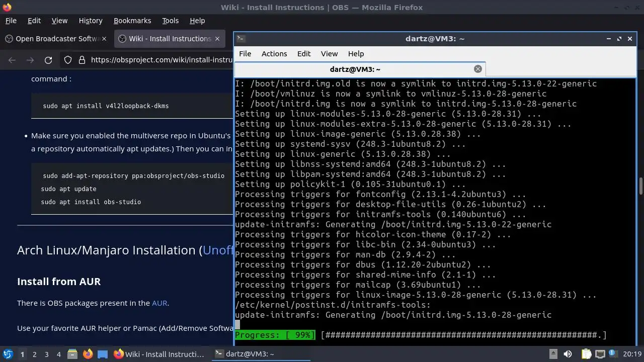Click the 'sudo apt update' command line
644x362 pixels.
point(68,189)
